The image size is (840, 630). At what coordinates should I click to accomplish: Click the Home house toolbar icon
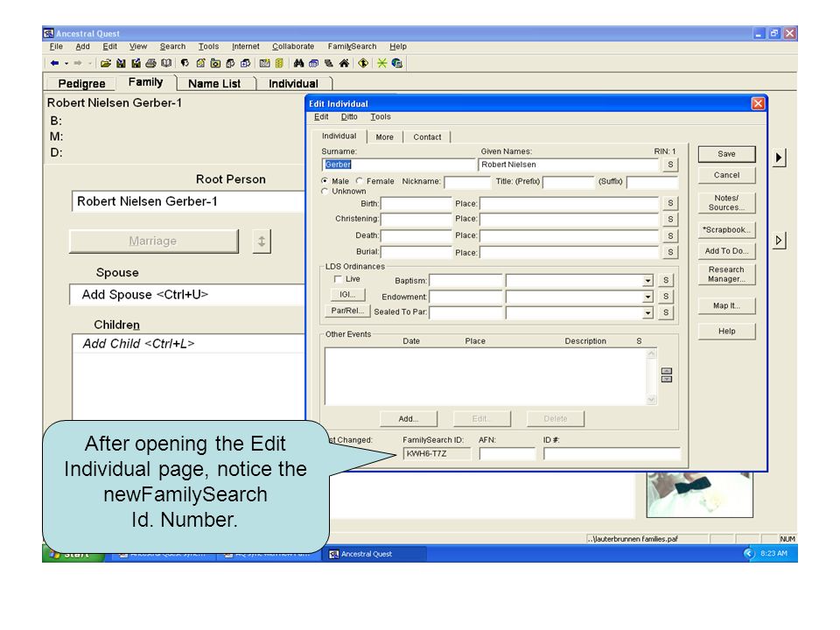click(344, 63)
